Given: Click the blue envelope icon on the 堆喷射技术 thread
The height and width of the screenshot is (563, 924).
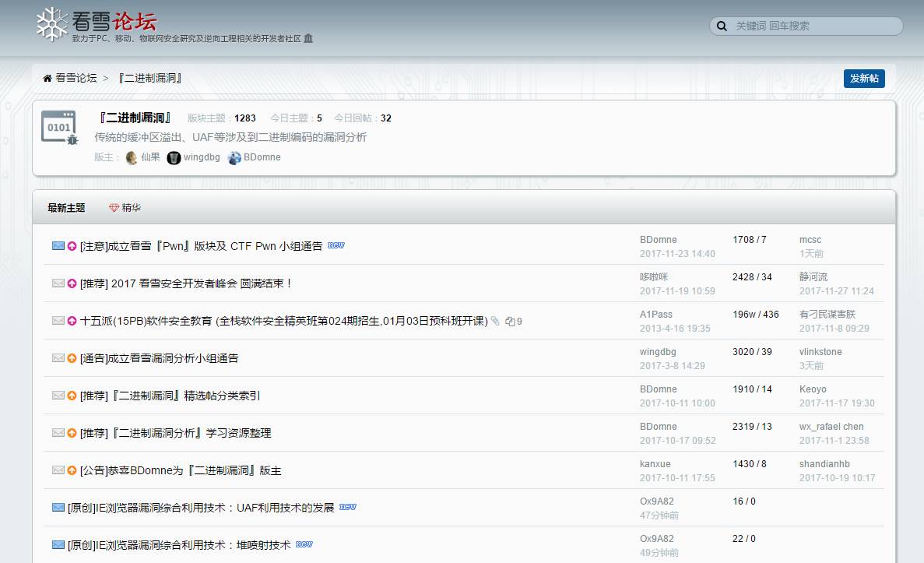Looking at the screenshot, I should pos(58,545).
